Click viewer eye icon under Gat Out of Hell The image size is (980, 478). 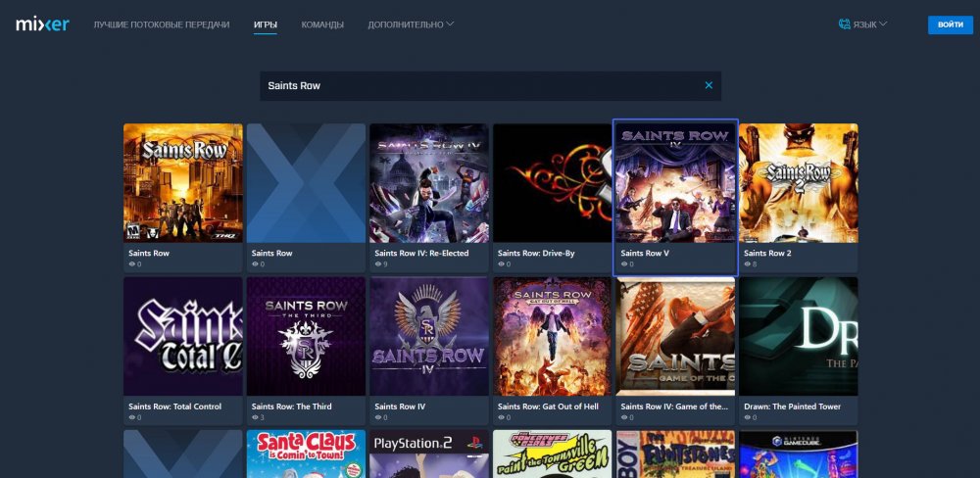point(501,417)
